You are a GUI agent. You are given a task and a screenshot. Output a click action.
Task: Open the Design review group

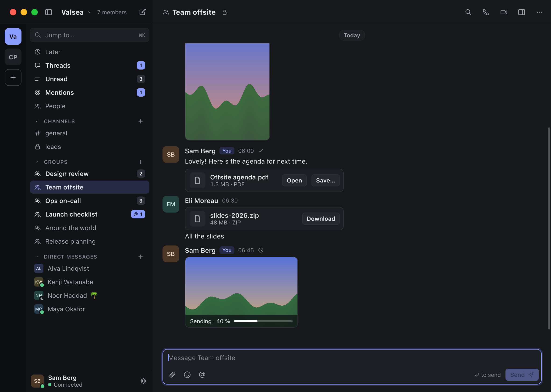pos(90,174)
